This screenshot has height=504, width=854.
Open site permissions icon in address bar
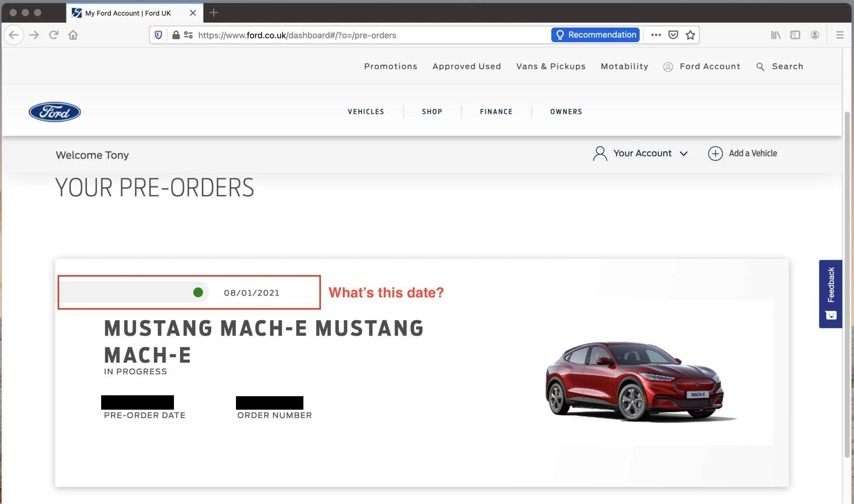tap(188, 35)
